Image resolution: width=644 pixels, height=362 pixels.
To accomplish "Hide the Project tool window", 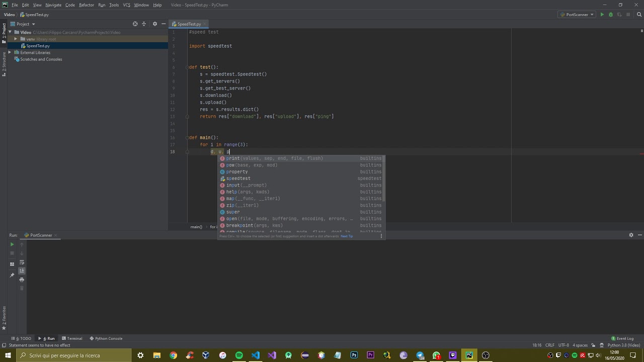I will click(164, 24).
